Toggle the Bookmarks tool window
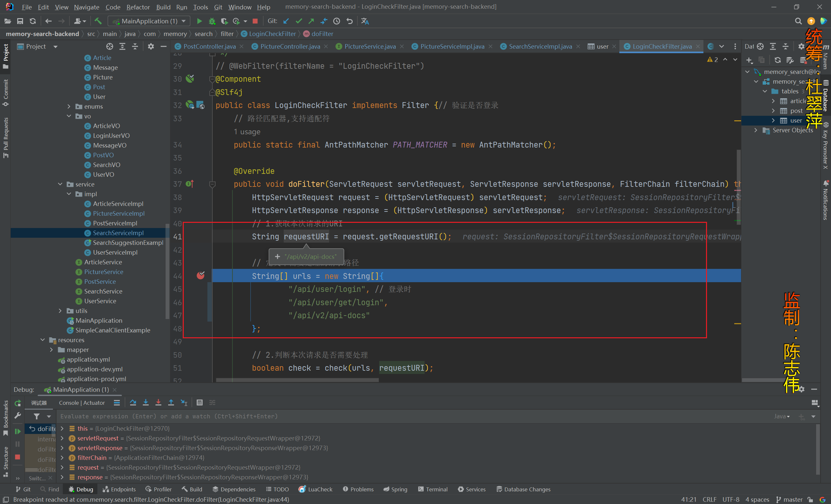 (6, 418)
